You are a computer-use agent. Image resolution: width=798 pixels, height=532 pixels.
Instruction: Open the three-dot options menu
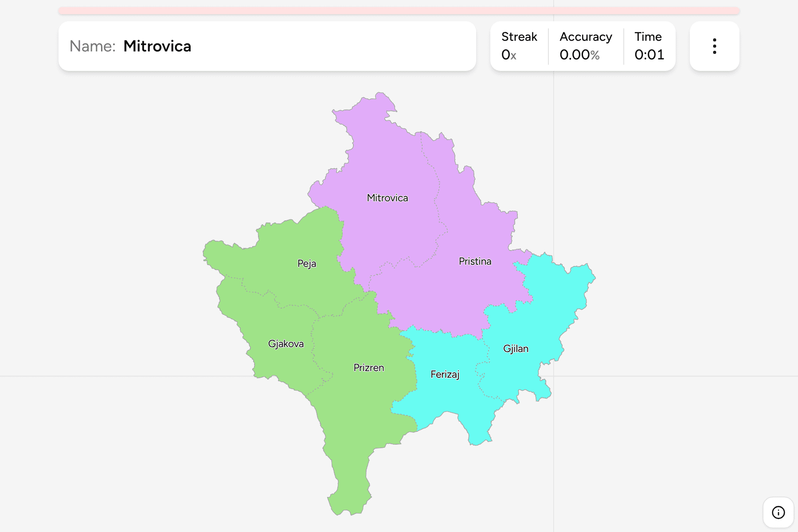point(714,46)
